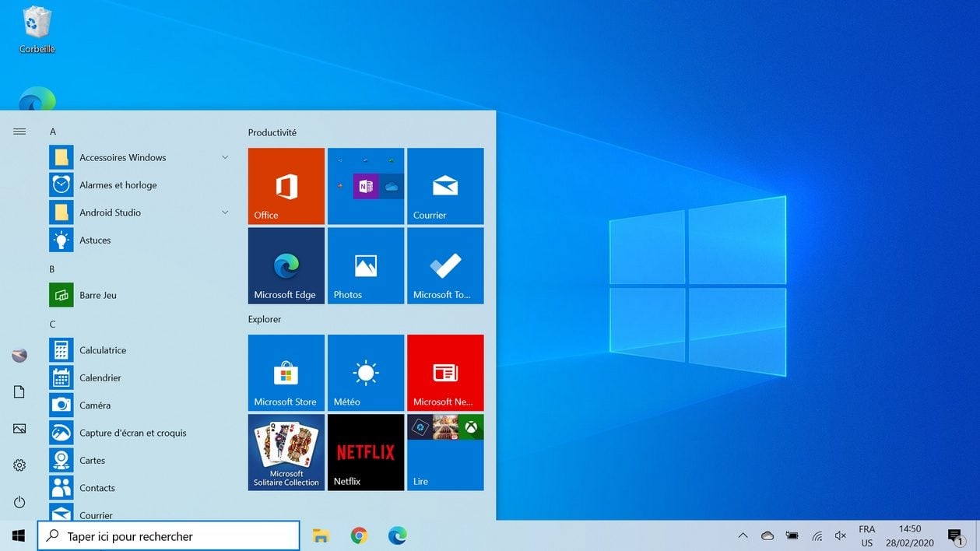The height and width of the screenshot is (551, 980).
Task: Launch Edge from the taskbar
Action: [x=398, y=535]
